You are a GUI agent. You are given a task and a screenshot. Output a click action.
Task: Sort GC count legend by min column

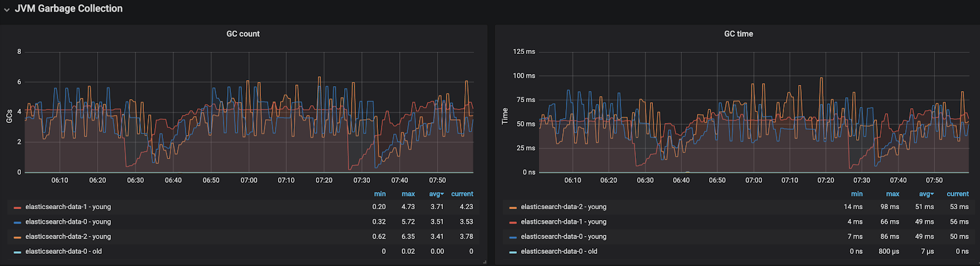click(380, 194)
